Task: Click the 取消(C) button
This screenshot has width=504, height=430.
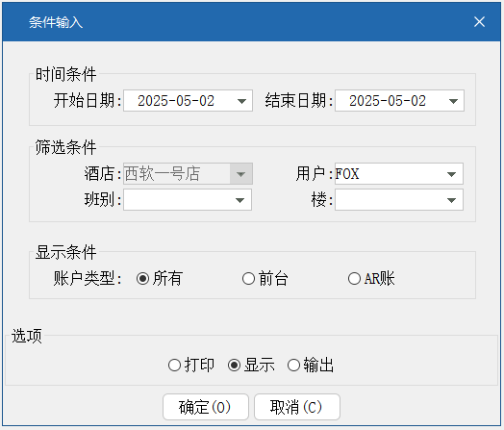Action: coord(297,407)
